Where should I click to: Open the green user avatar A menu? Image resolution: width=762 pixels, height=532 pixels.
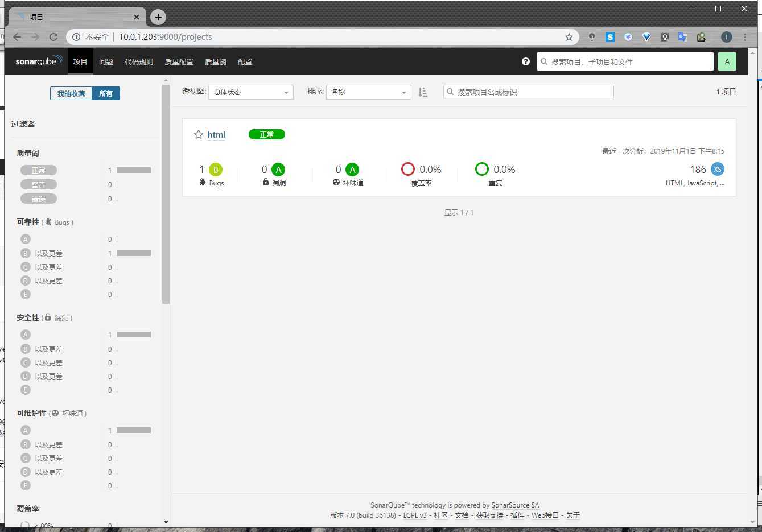click(x=727, y=61)
